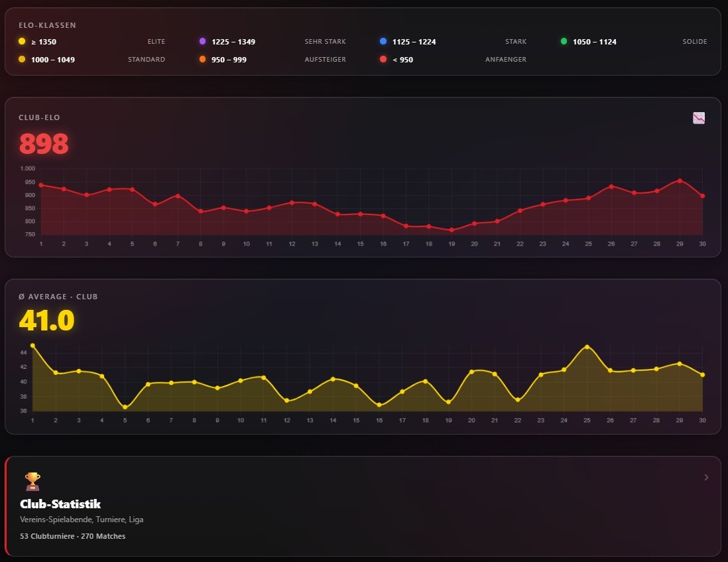The width and height of the screenshot is (728, 562).
Task: Select the STARK class label
Action: coord(516,41)
